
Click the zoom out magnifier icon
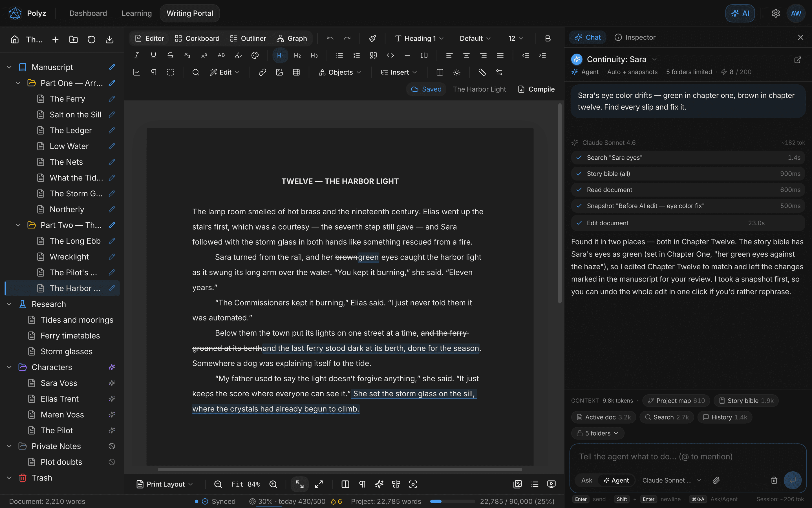(x=218, y=484)
